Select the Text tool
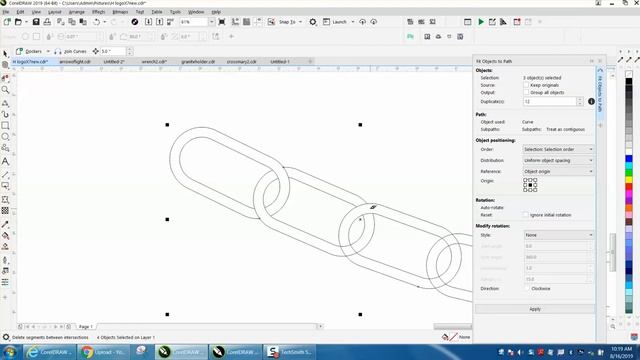The image size is (640, 360). (x=5, y=162)
